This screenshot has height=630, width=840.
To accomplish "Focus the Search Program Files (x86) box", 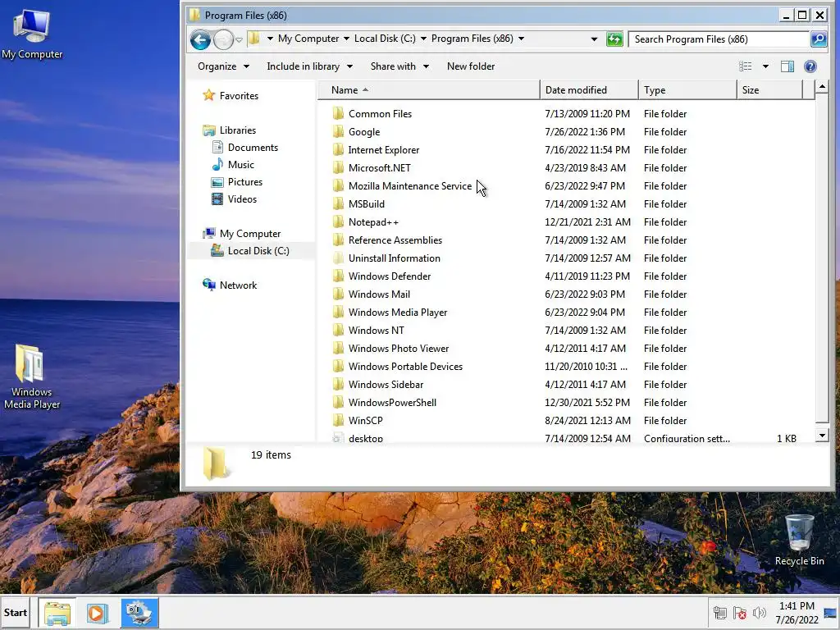I will [719, 39].
